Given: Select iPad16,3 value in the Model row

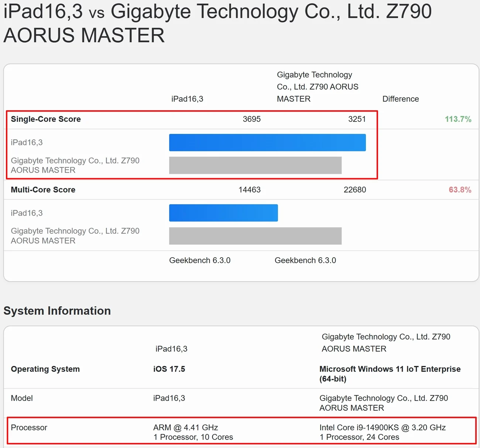Looking at the screenshot, I should [x=169, y=398].
